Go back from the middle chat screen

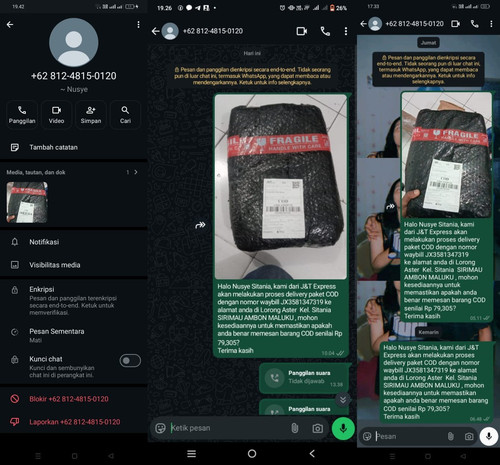click(156, 31)
